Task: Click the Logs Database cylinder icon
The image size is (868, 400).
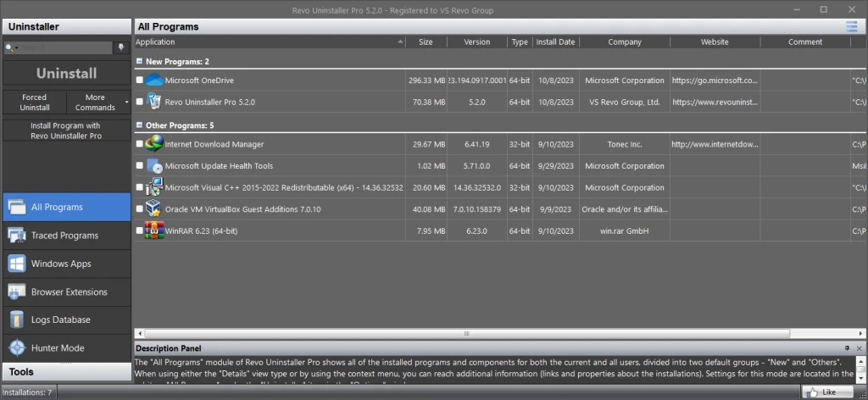Action: tap(17, 319)
